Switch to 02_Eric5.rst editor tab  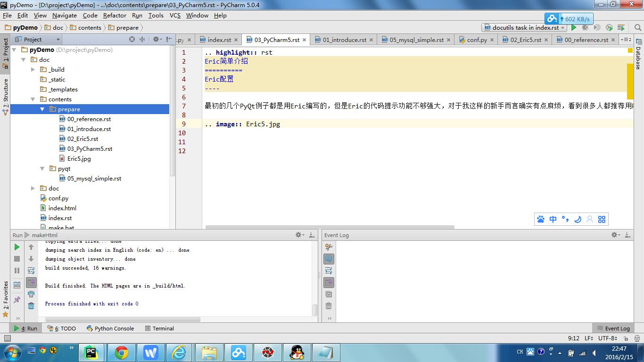tap(524, 40)
